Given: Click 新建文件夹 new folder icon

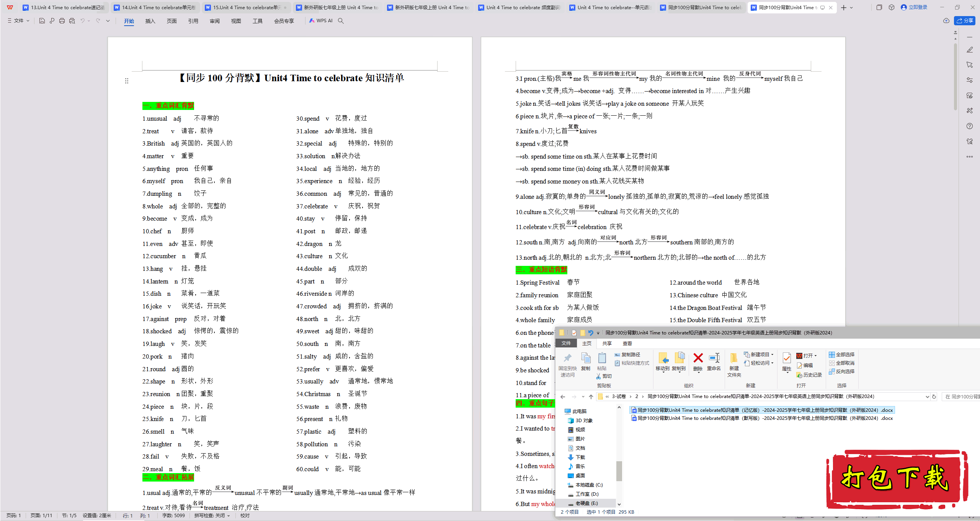Looking at the screenshot, I should (x=734, y=365).
